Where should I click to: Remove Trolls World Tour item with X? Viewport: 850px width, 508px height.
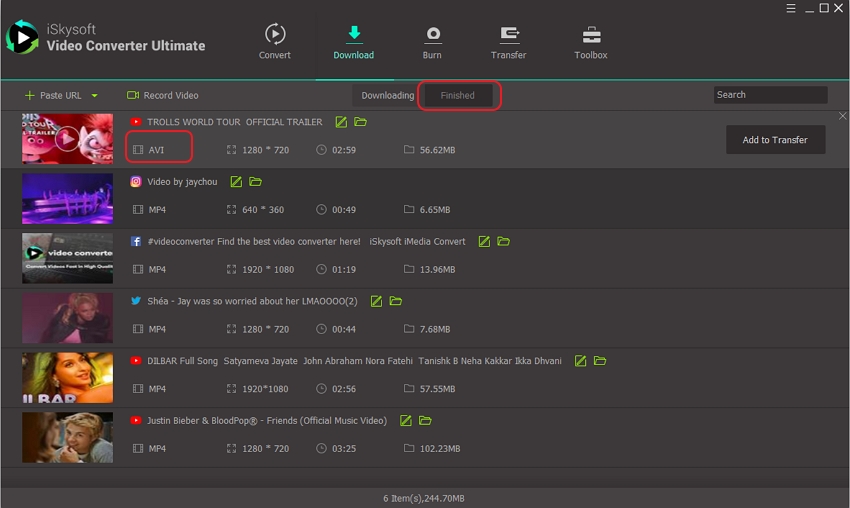click(x=842, y=117)
